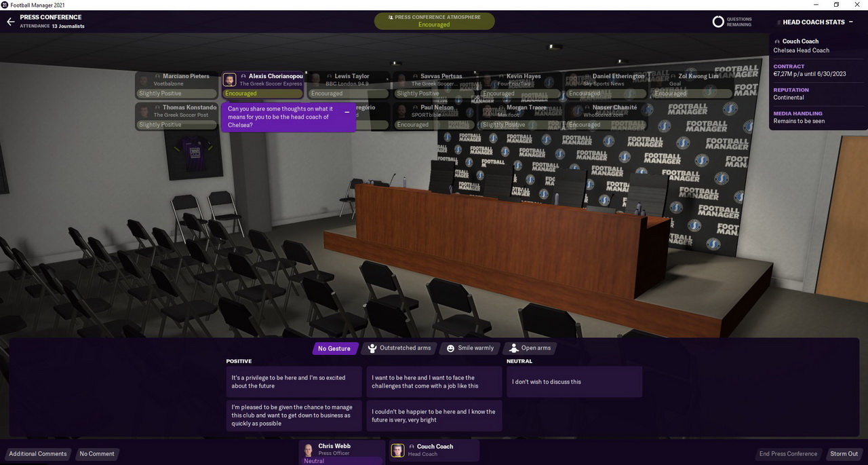Choose the Smile warmly gesture
This screenshot has width=868, height=465.
(470, 348)
